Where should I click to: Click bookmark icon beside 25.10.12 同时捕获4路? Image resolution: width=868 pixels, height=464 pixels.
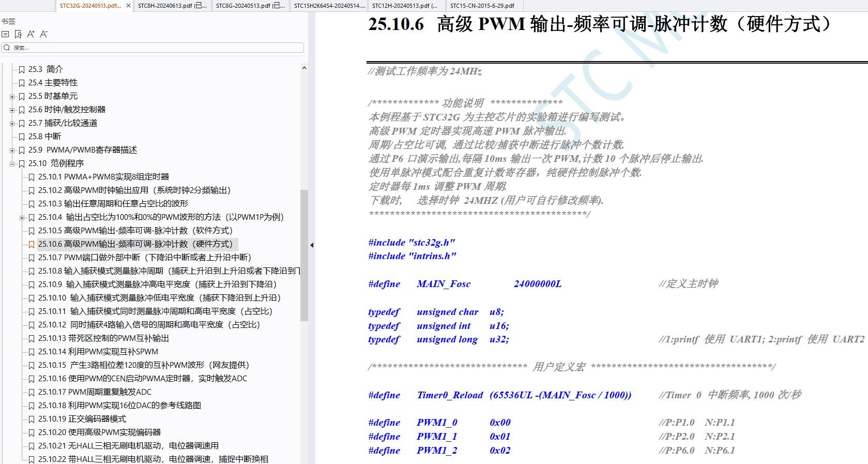click(x=32, y=325)
